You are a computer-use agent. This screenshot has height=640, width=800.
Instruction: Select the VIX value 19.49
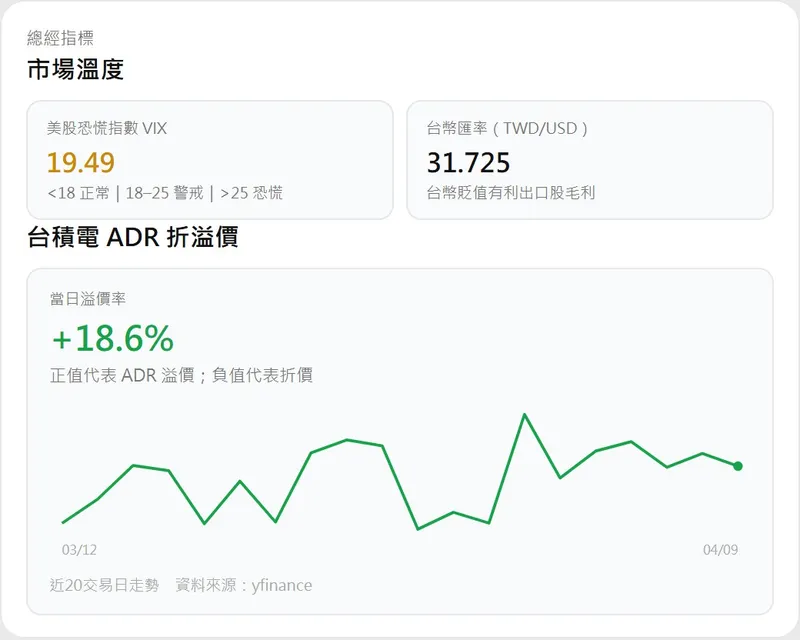81,162
